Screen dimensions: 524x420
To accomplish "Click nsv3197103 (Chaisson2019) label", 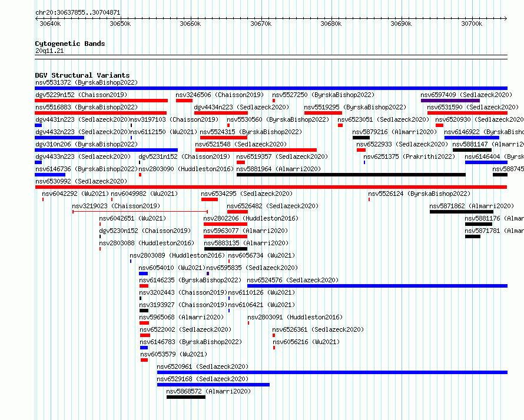I will click(174, 119).
